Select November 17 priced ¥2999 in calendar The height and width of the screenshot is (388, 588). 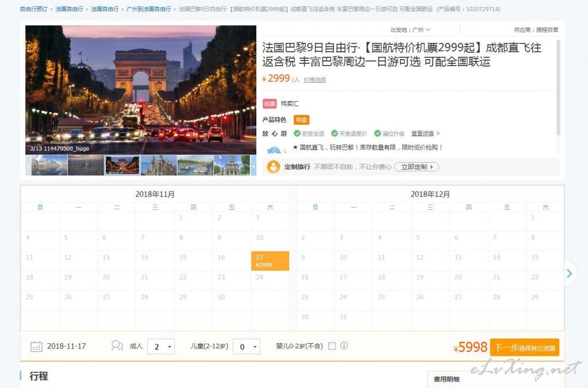(x=270, y=261)
